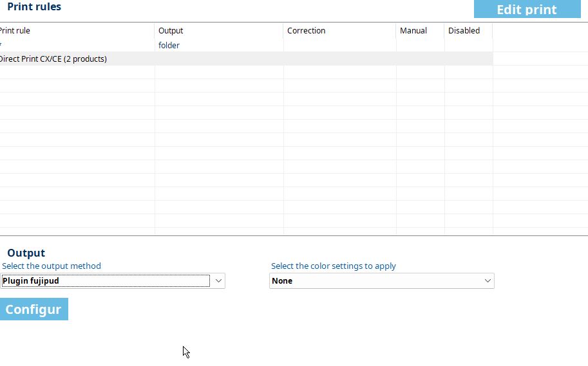Click the Select the color settings label
The height and width of the screenshot is (366, 588).
click(x=333, y=266)
